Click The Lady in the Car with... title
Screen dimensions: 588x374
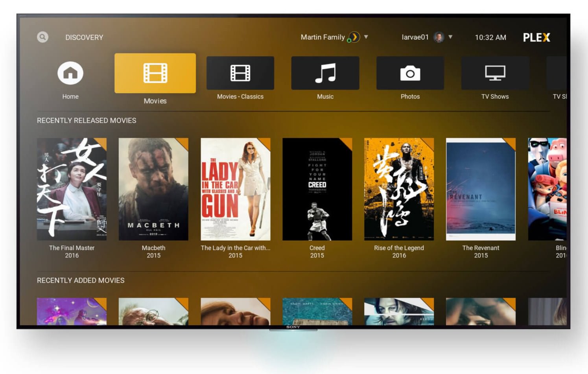[x=236, y=248]
